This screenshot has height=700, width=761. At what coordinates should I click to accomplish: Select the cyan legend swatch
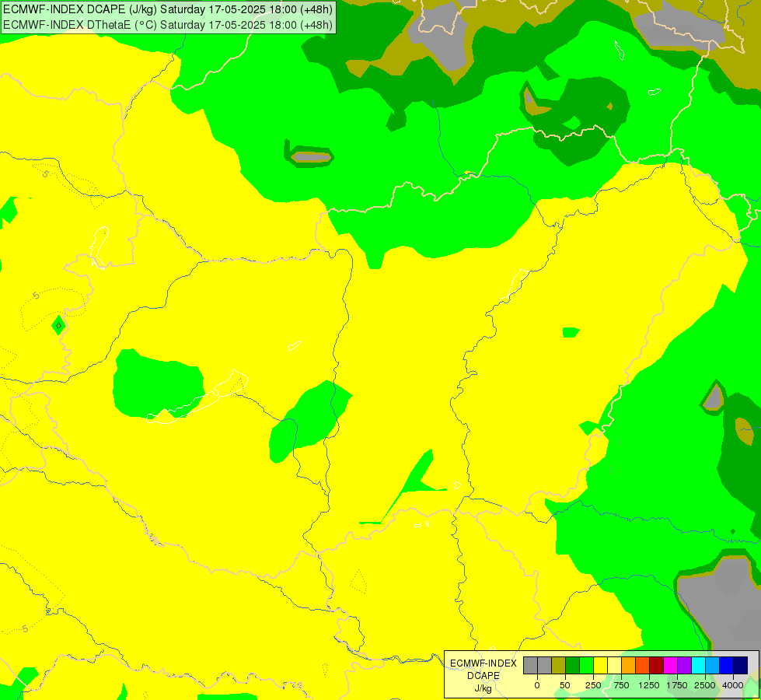(698, 665)
